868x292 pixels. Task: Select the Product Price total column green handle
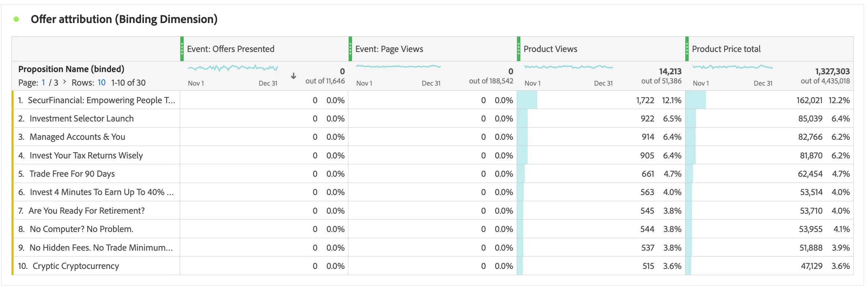point(687,49)
